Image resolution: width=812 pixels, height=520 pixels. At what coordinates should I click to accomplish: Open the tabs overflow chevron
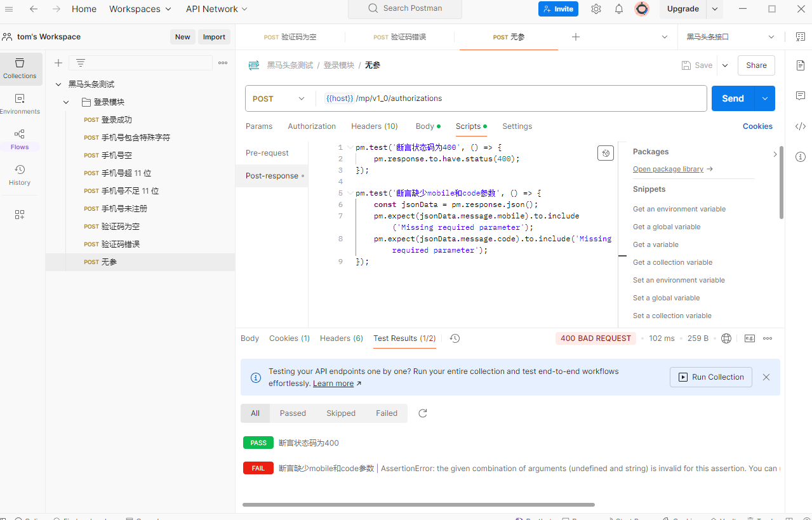[665, 37]
